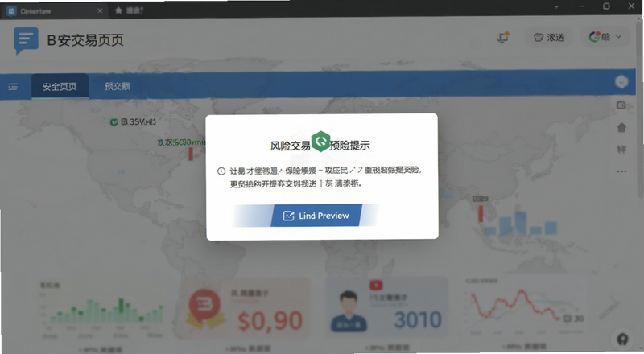644x354 pixels.
Task: Click the 派送 button in the header
Action: pos(549,37)
